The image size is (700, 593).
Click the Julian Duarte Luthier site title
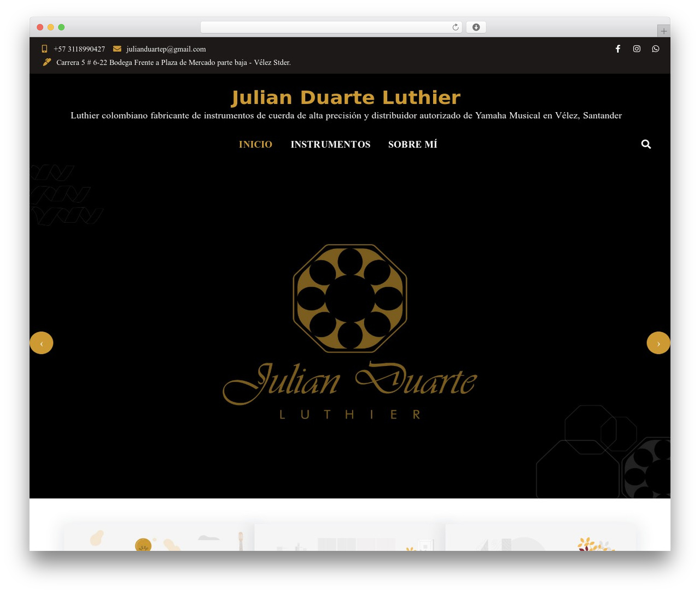point(346,97)
